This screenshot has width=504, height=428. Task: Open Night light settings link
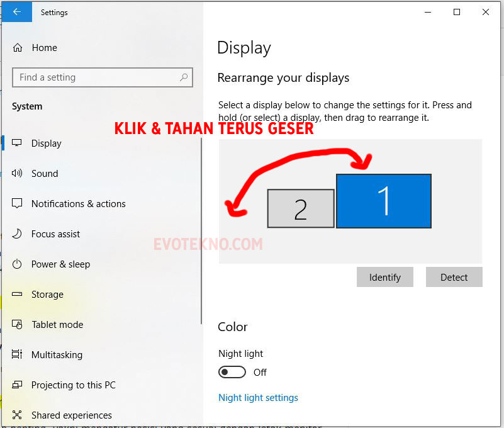[258, 398]
